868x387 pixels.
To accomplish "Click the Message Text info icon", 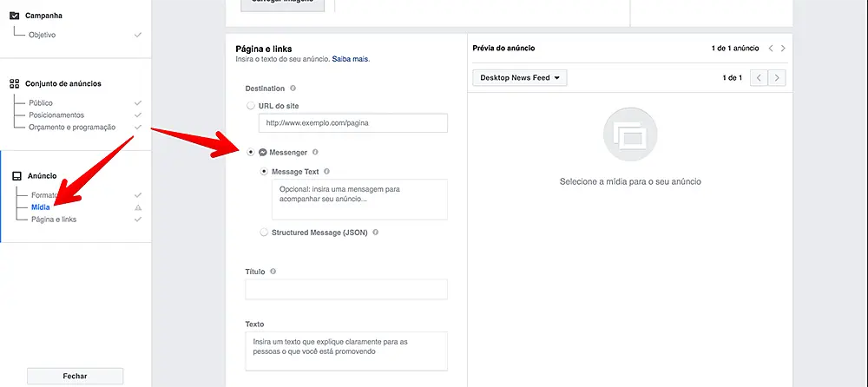I will tap(326, 172).
